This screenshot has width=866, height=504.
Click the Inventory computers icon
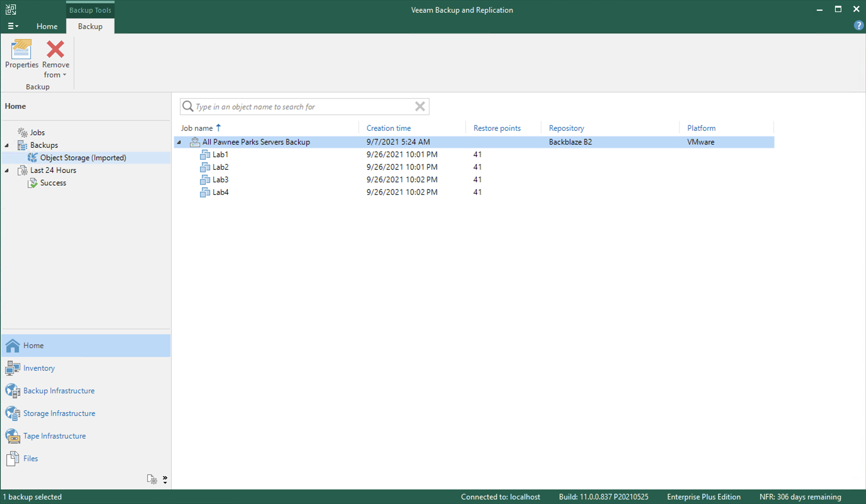[x=13, y=368]
